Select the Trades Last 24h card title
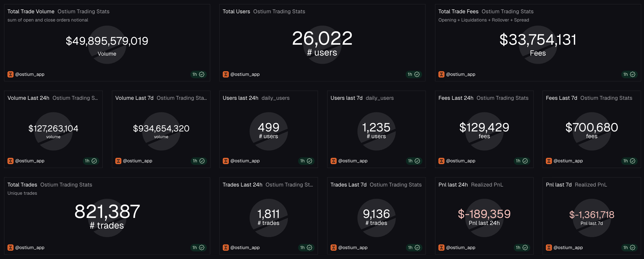This screenshot has width=644, height=259. pos(242,185)
